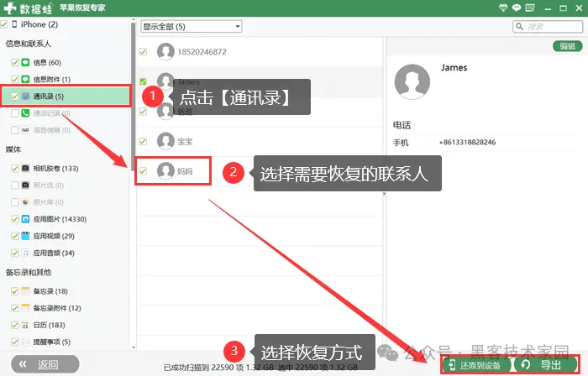This screenshot has height=376, width=588.
Task: Uncheck the 妈妈 contact checkbox
Action: tap(143, 171)
